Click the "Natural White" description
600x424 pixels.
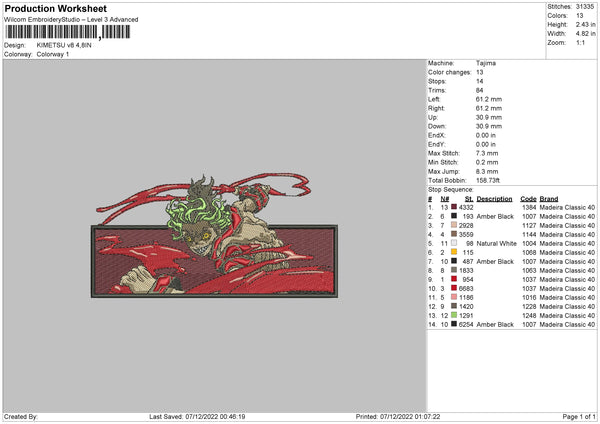[496, 243]
